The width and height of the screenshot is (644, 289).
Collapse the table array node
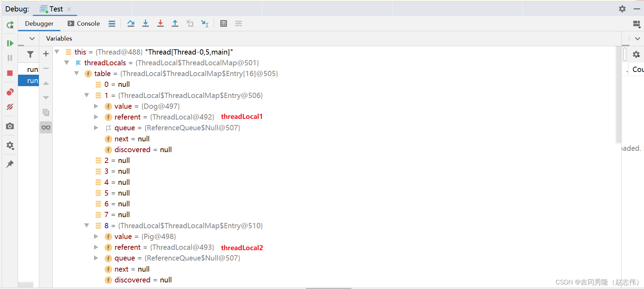[x=77, y=73]
